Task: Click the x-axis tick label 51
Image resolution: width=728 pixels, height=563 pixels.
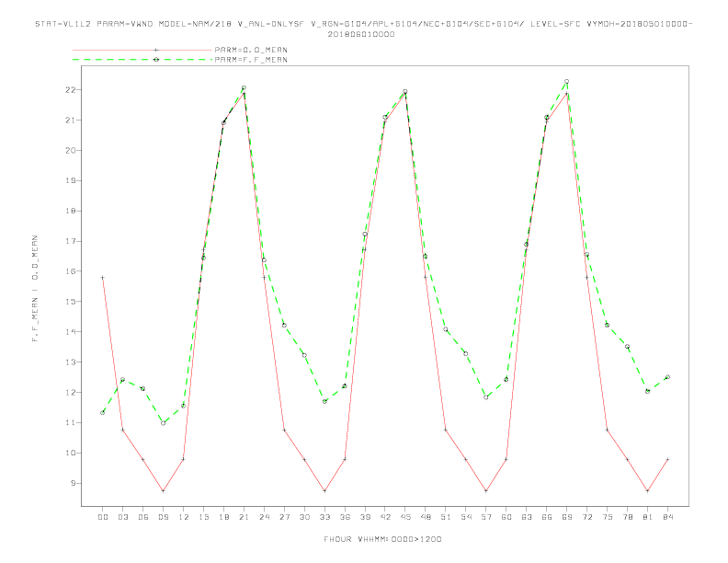Action: (x=446, y=517)
